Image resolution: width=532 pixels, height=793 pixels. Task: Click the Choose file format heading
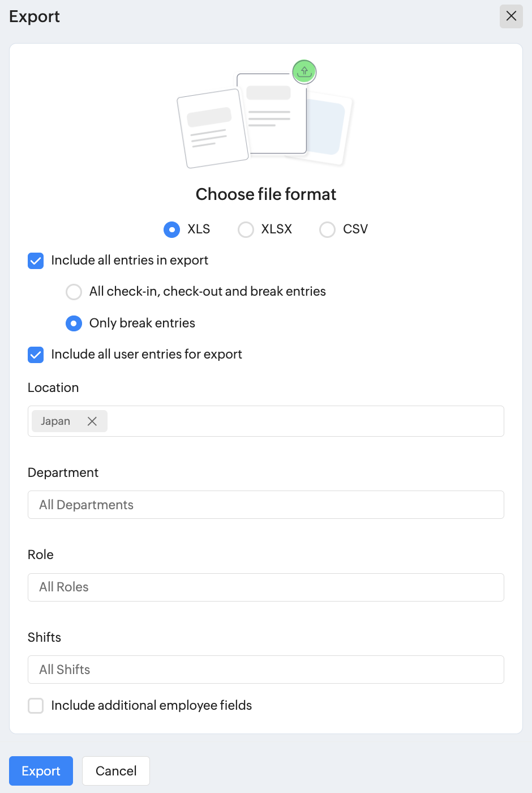[266, 194]
